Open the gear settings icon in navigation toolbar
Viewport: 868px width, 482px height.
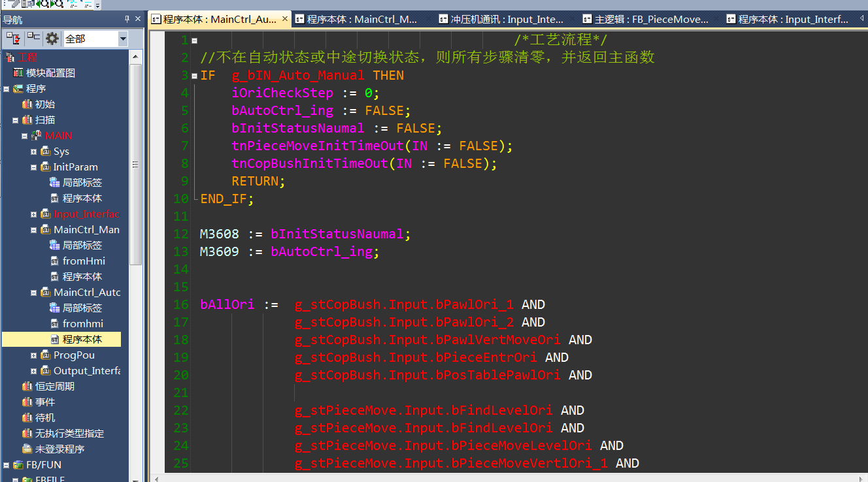click(52, 39)
